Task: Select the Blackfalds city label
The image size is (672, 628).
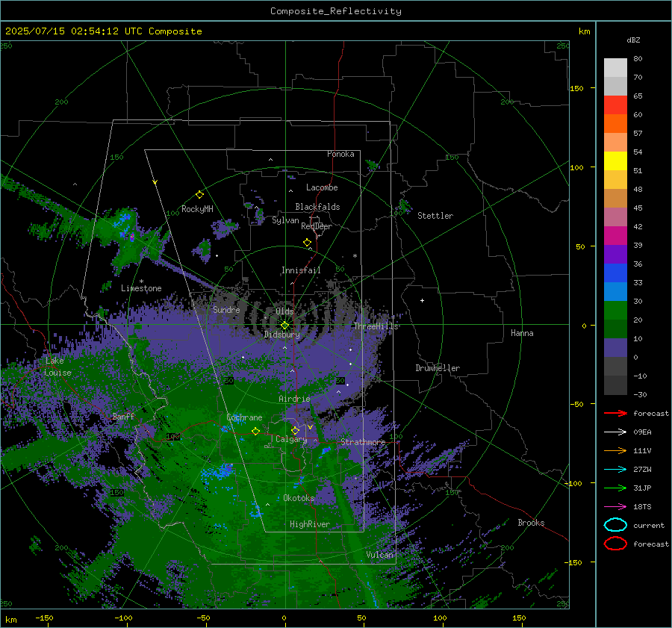Action: pyautogui.click(x=317, y=207)
